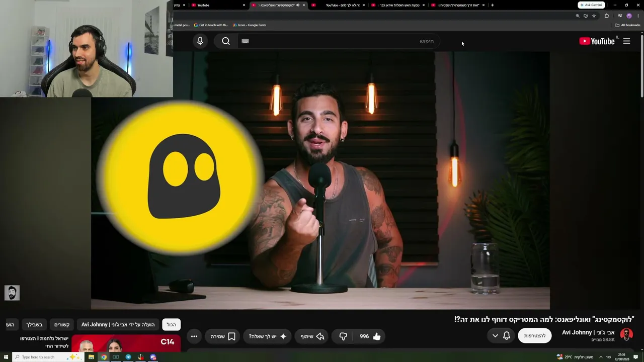This screenshot has width=644, height=362.
Task: Save the video with שמירה button
Action: [x=223, y=336]
